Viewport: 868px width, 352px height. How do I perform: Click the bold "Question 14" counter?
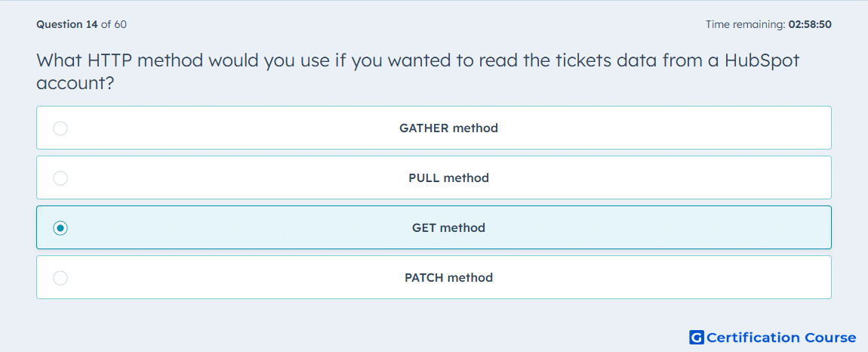pos(67,24)
